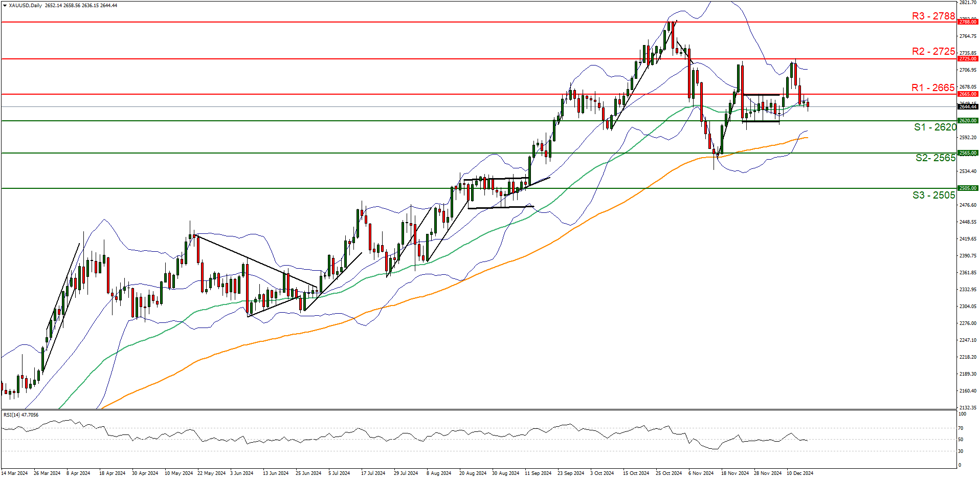Image resolution: width=980 pixels, height=479 pixels.
Task: Click the 8 Apr 2024 date label
Action: [78, 473]
